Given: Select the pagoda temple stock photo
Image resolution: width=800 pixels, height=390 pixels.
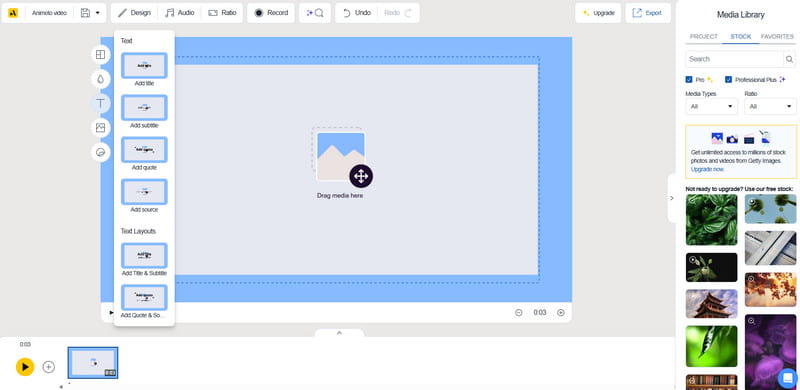Looking at the screenshot, I should click(711, 304).
